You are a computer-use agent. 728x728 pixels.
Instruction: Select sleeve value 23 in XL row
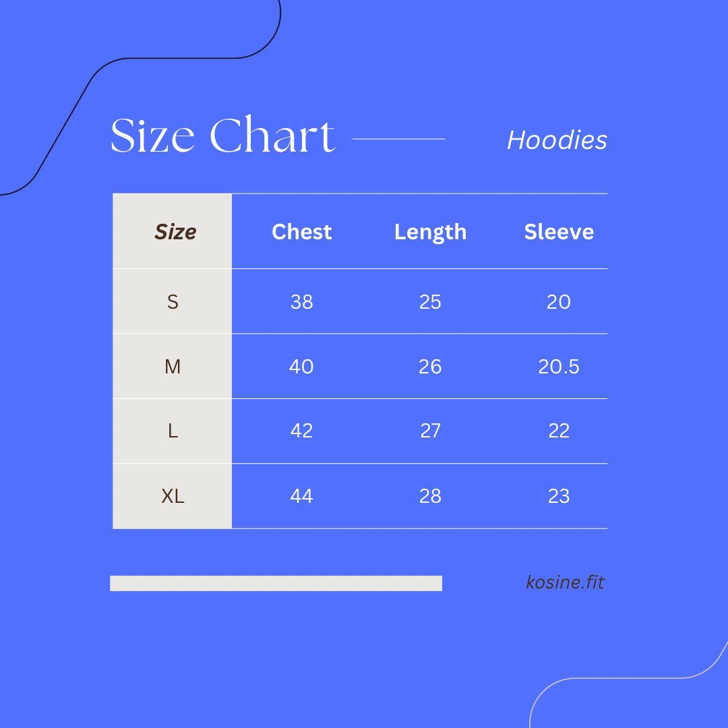pyautogui.click(x=559, y=496)
